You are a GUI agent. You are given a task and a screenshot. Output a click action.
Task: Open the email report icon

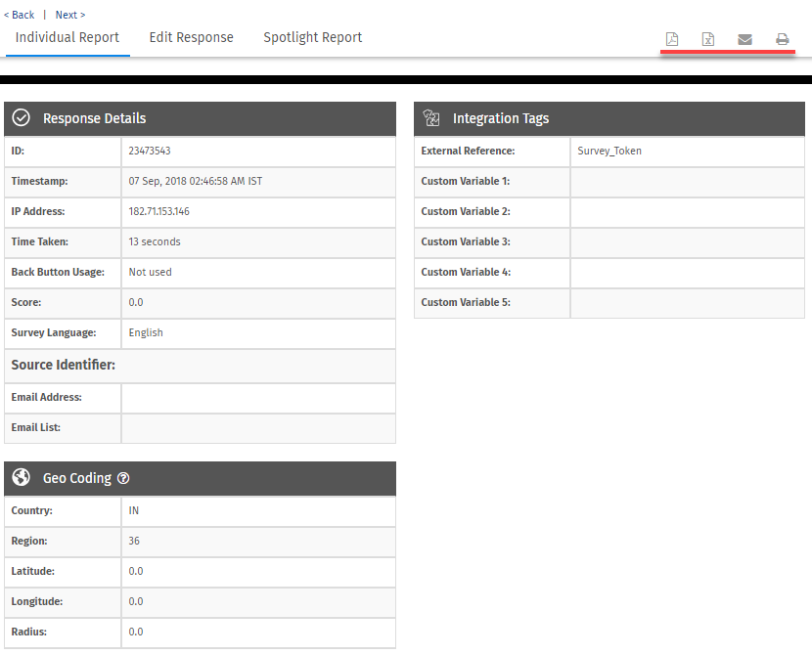(x=744, y=39)
